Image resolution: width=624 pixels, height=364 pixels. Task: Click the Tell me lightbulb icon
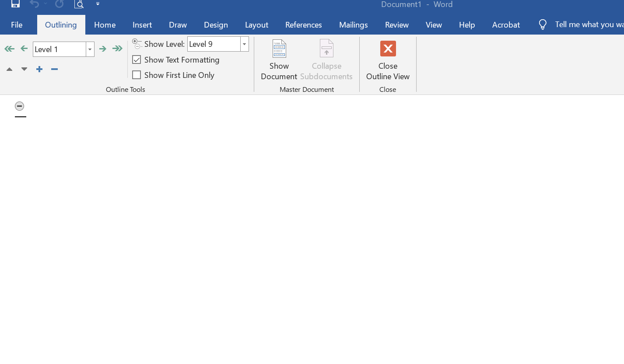[x=543, y=24]
